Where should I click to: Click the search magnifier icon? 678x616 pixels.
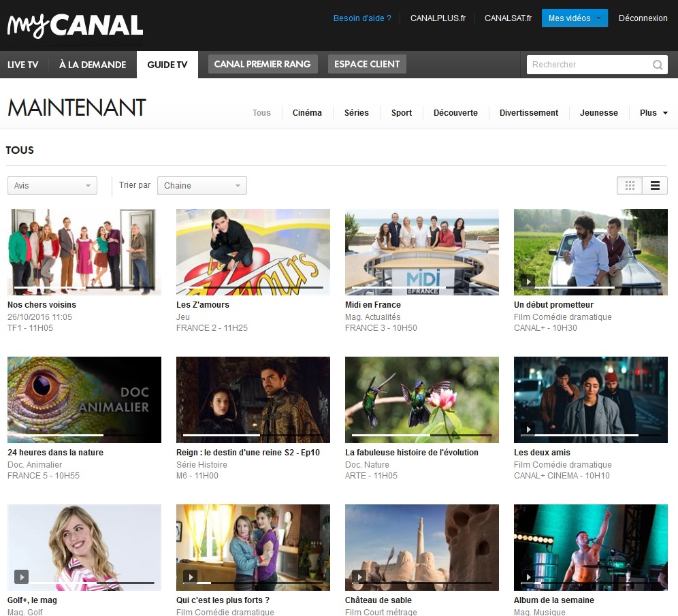tap(657, 64)
